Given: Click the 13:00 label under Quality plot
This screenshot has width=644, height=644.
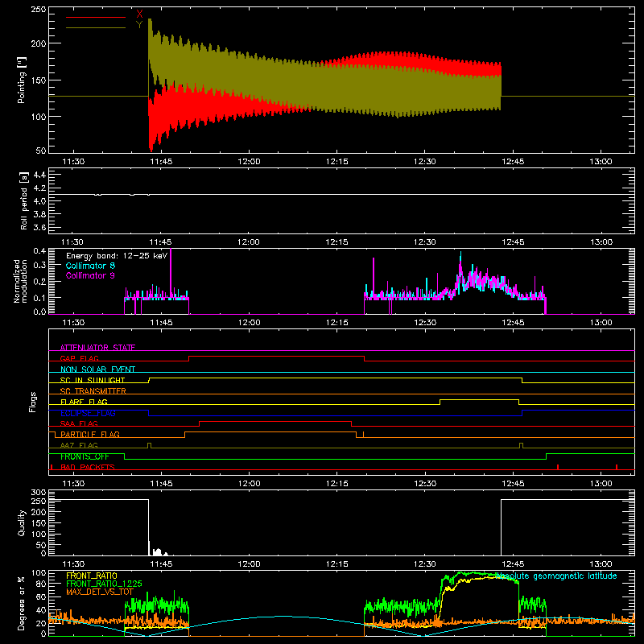Looking at the screenshot, I should coord(601,564).
